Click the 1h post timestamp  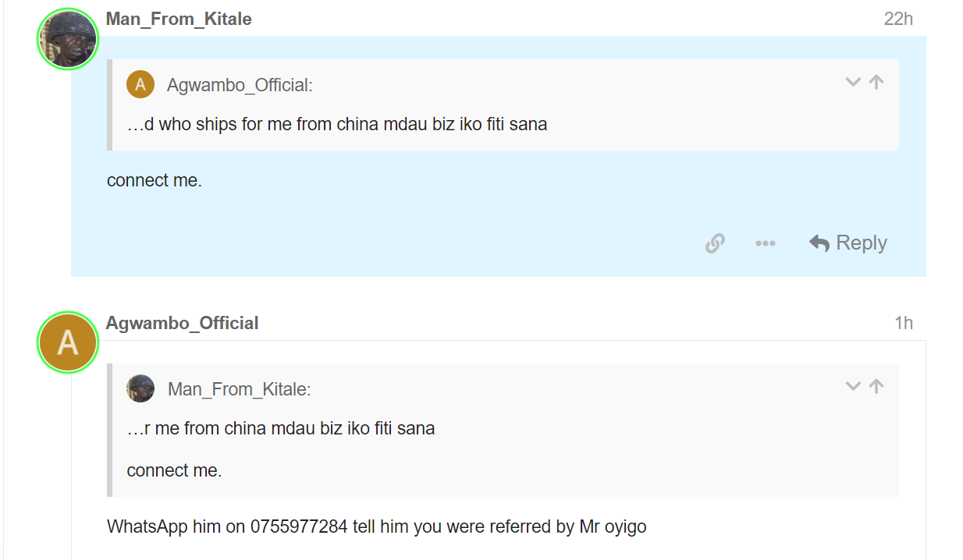pos(903,323)
